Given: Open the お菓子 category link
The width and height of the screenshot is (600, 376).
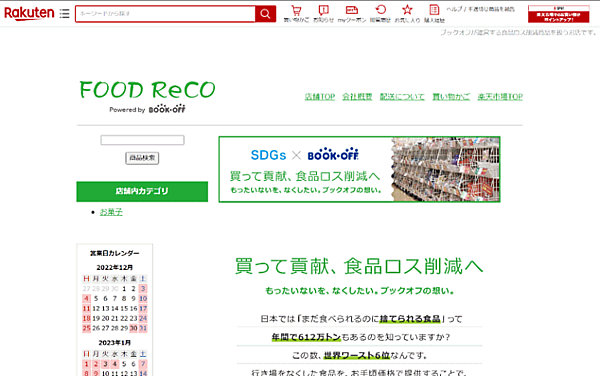Looking at the screenshot, I should 111,212.
